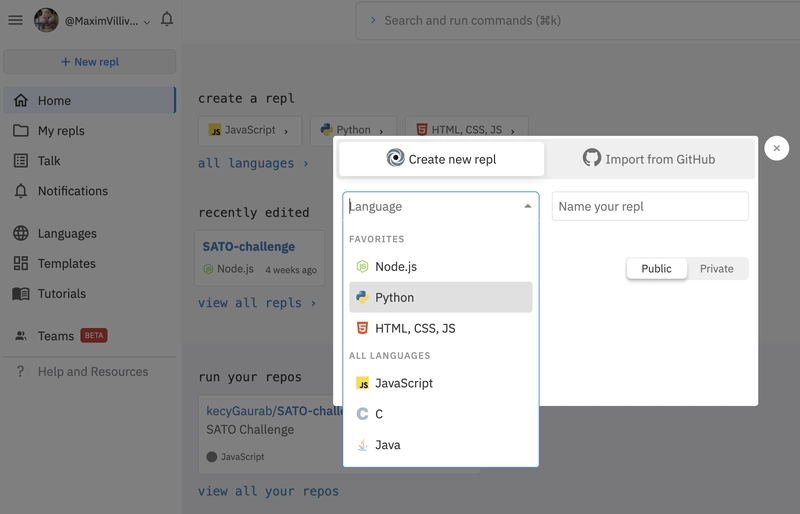Click the C language icon in dropdown
Image resolution: width=800 pixels, height=514 pixels.
pos(362,414)
